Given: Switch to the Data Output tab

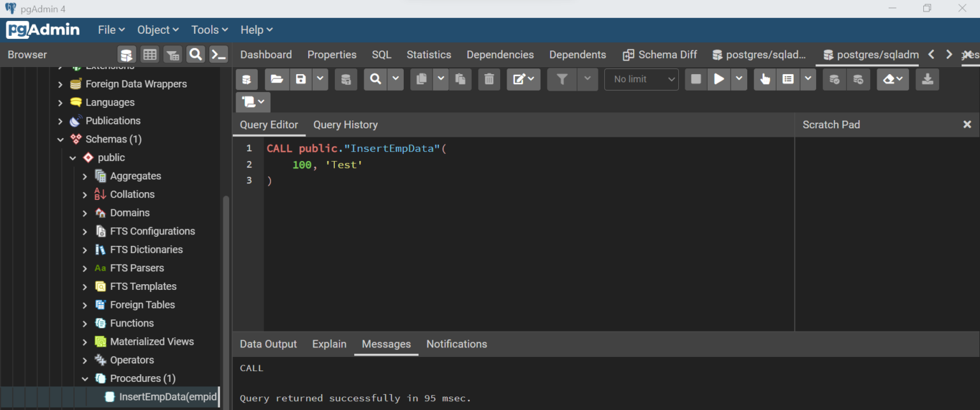Looking at the screenshot, I should [x=268, y=344].
